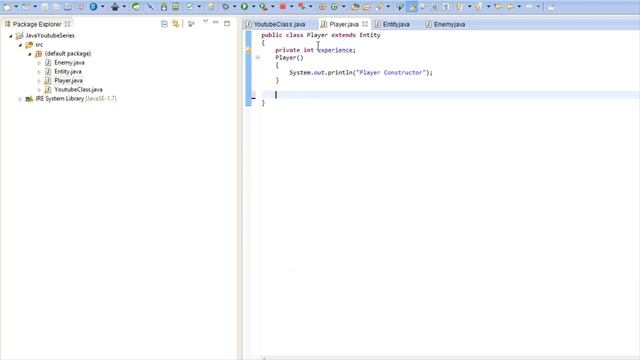Toggle Link with Editor in Package Explorer
Viewport: 640px width, 360px height.
[x=176, y=24]
